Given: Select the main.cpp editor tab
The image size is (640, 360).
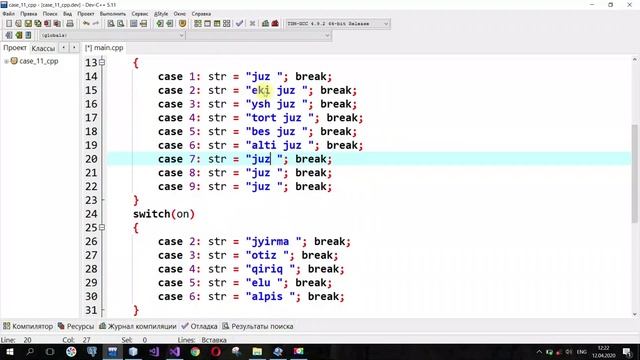Looking at the screenshot, I should (104, 48).
